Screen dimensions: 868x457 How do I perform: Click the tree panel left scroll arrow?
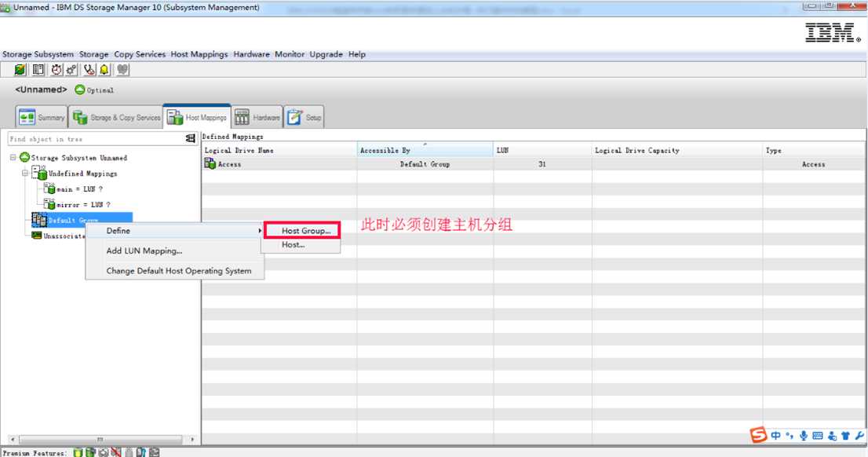(13, 439)
